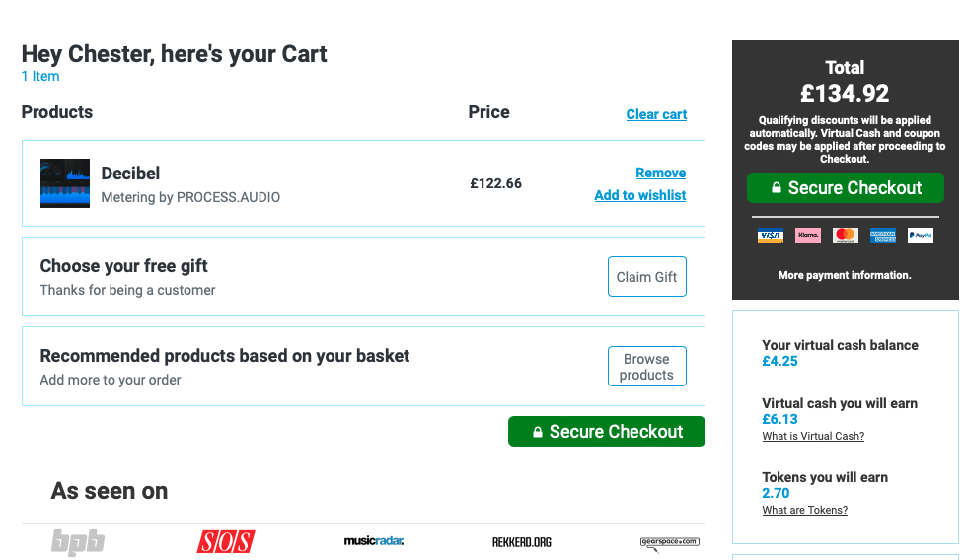Click the Visa payment icon
965x560 pixels.
coord(770,235)
